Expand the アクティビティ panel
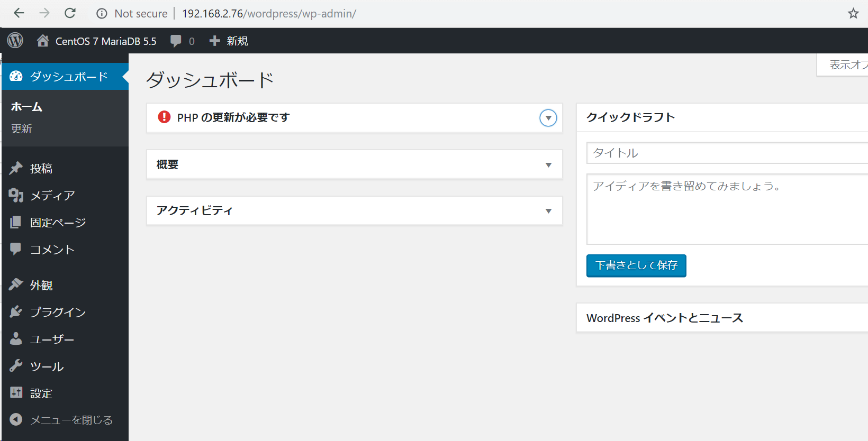 [x=548, y=211]
